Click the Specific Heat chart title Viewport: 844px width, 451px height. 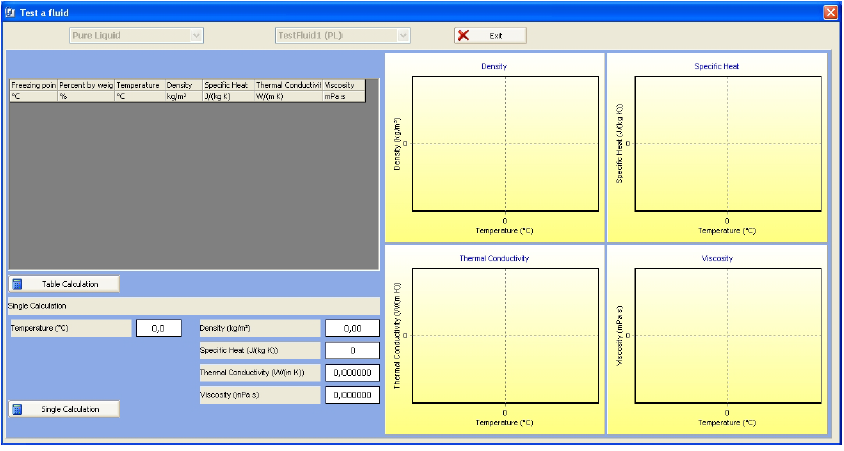coord(716,66)
